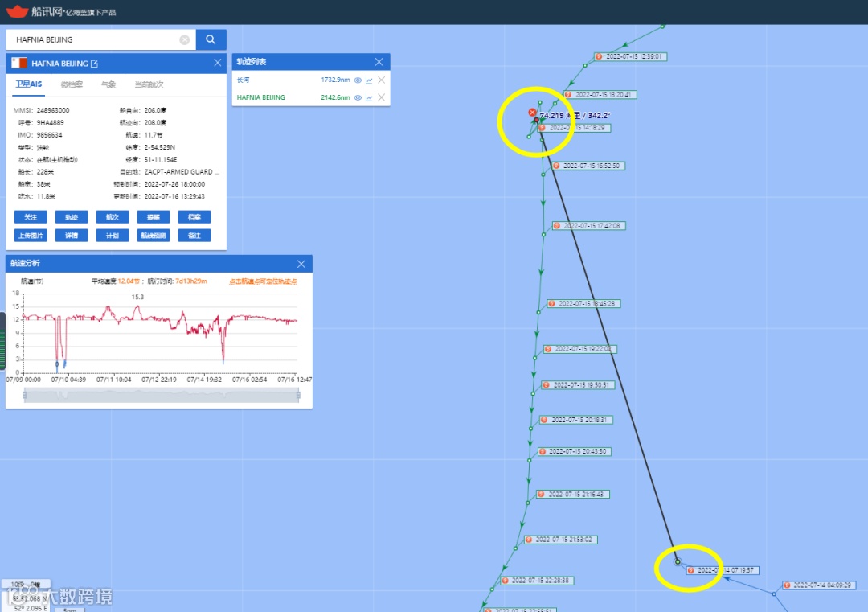
Task: Click the ship's flag icon in panel header
Action: tap(19, 63)
